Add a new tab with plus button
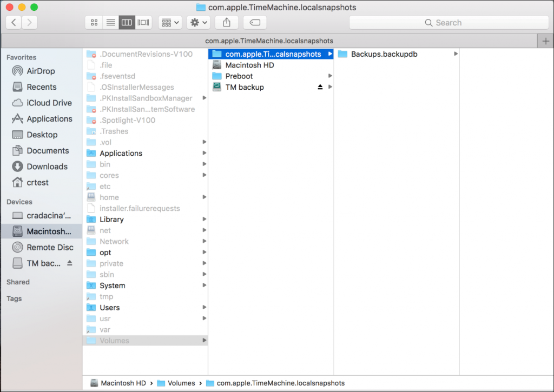Image resolution: width=554 pixels, height=392 pixels. click(545, 41)
